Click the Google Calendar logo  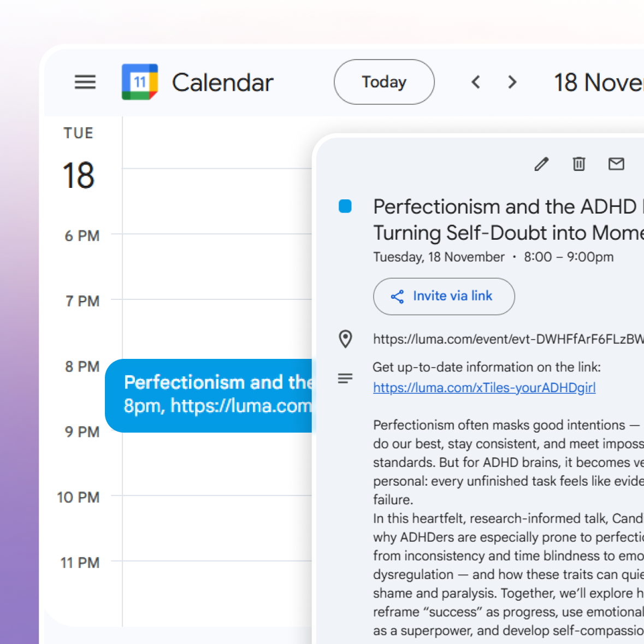(140, 82)
